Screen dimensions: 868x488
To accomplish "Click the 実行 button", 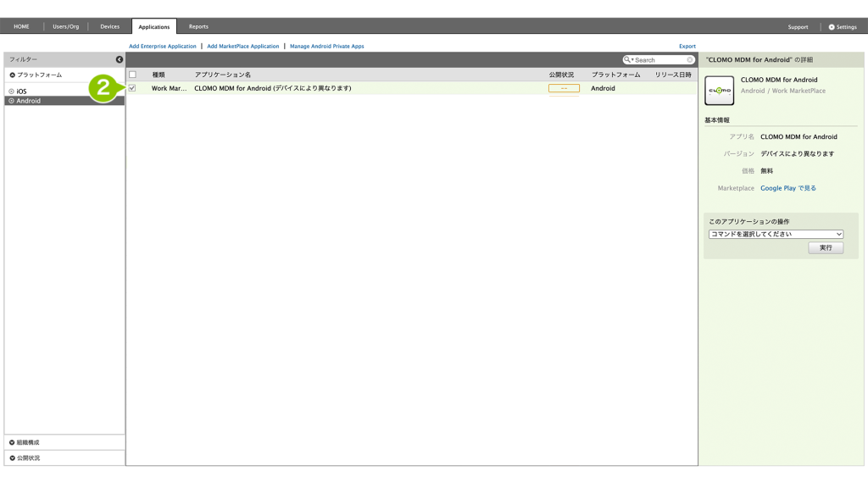I will 826,248.
